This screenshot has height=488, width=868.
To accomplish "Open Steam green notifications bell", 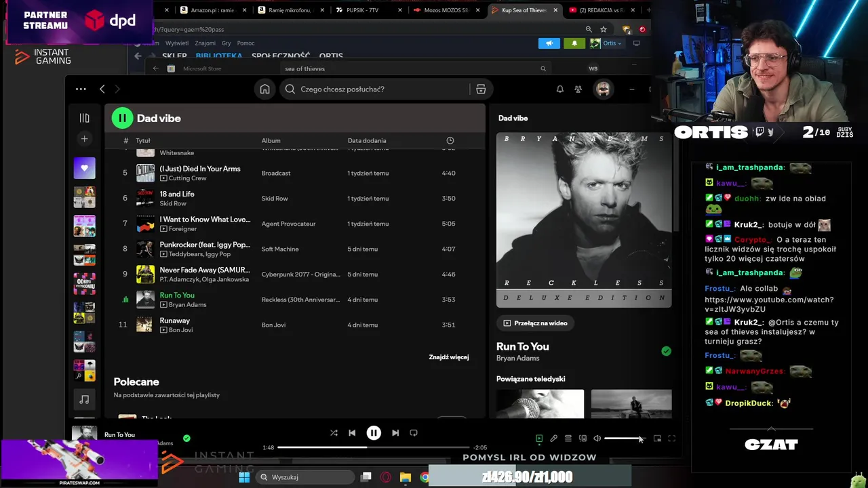I will 574,43.
